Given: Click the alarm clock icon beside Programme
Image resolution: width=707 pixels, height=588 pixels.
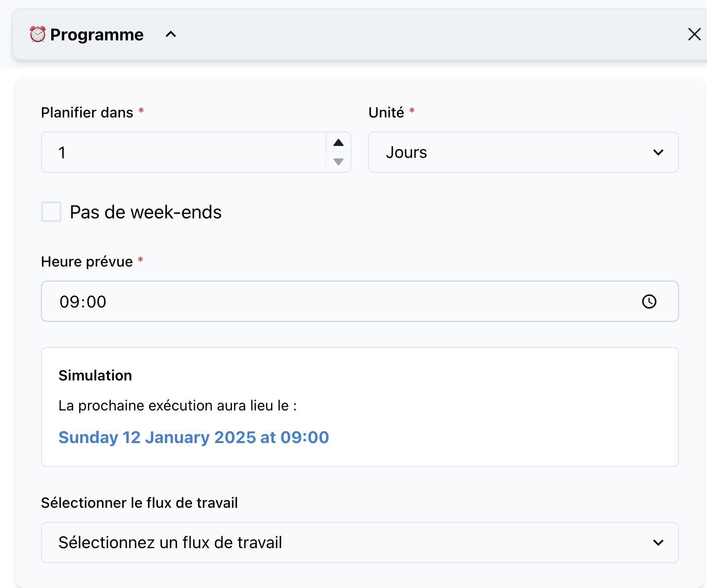Looking at the screenshot, I should pos(37,35).
